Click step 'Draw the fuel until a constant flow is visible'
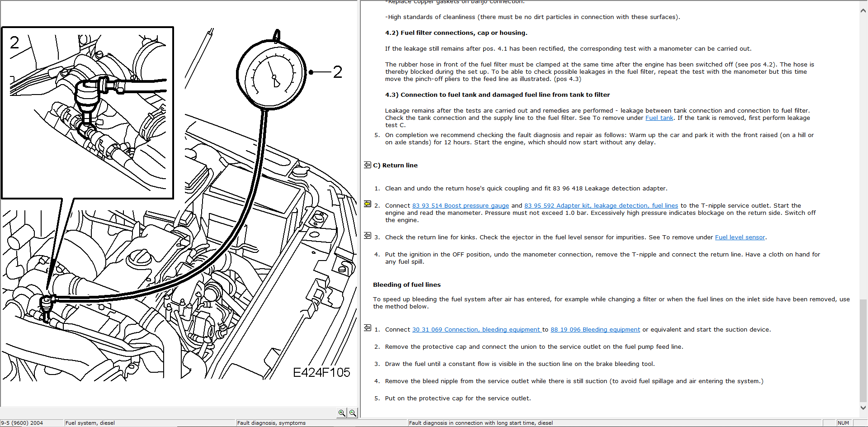Screen dimensions: 868x427 click(x=520, y=364)
